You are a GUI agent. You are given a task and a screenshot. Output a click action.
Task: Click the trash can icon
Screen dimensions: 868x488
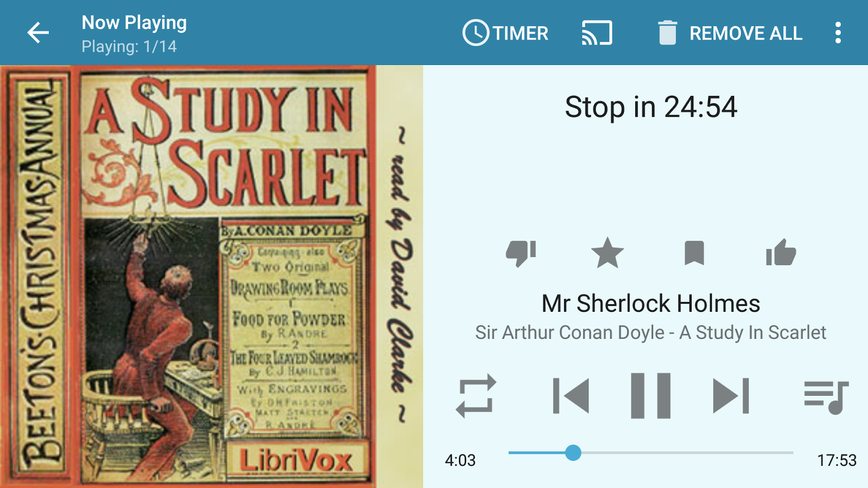pos(667,33)
